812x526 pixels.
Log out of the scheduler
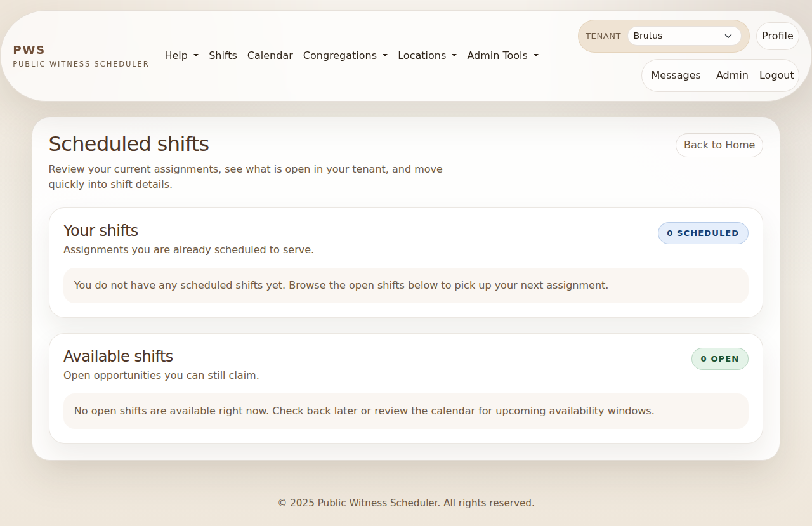point(776,75)
